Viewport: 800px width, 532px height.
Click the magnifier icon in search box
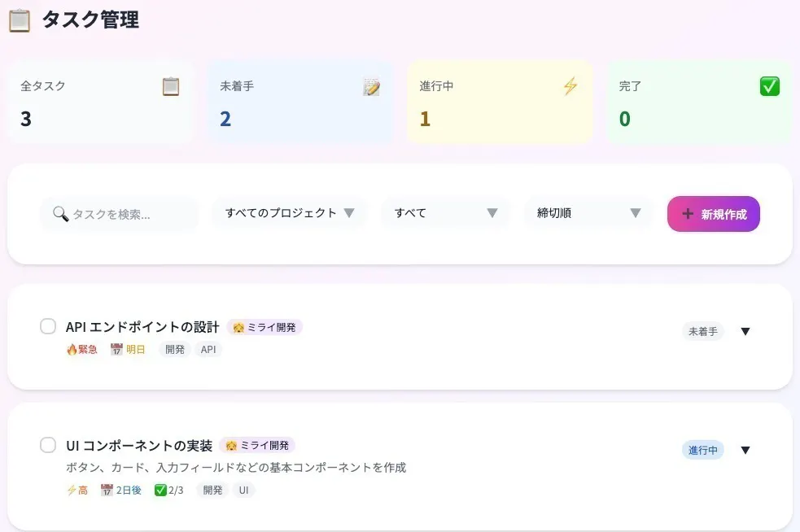(x=60, y=214)
